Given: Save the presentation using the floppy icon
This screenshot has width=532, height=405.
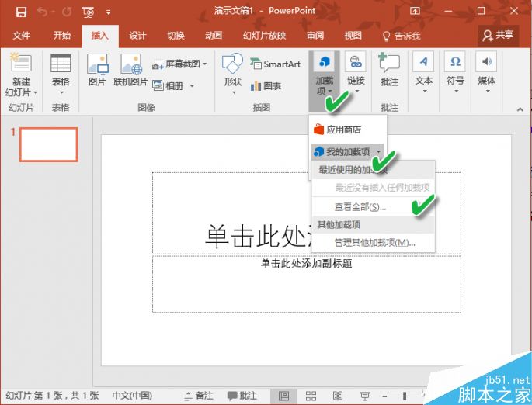Looking at the screenshot, I should 21,12.
